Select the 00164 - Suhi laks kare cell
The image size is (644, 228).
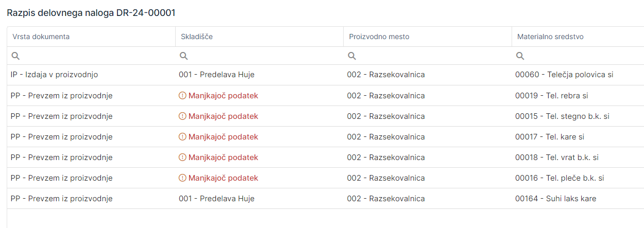pos(555,199)
